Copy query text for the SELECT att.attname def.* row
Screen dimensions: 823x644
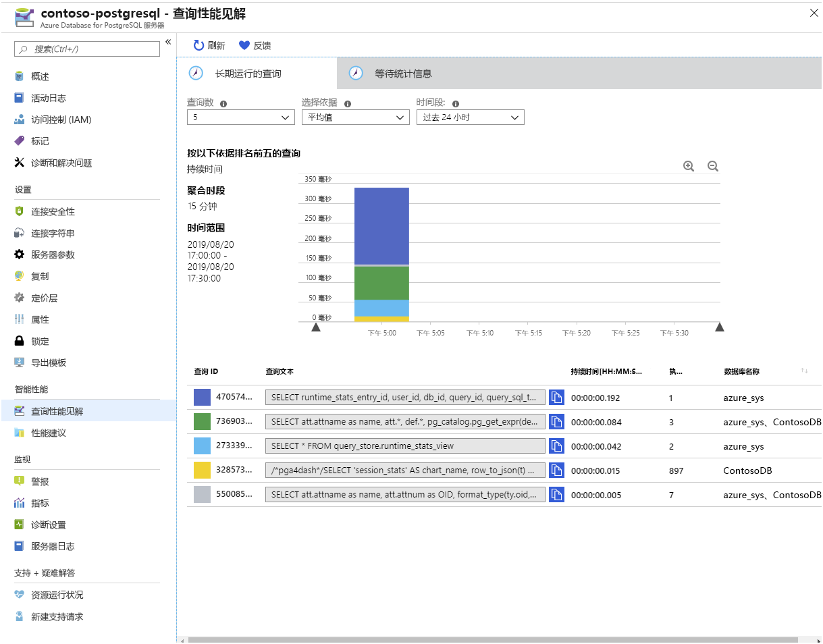[x=556, y=422]
